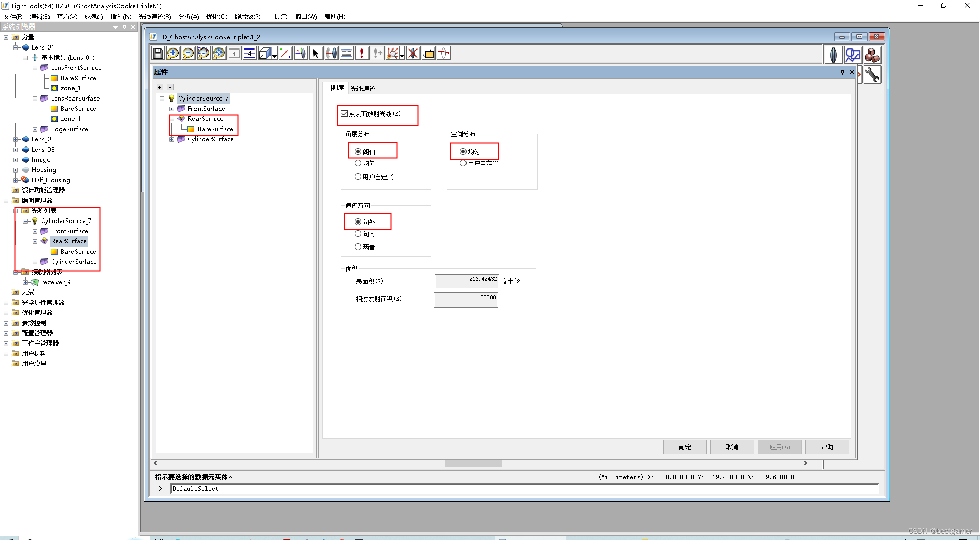
Task: Choose 向内 as the trace direction
Action: [358, 234]
